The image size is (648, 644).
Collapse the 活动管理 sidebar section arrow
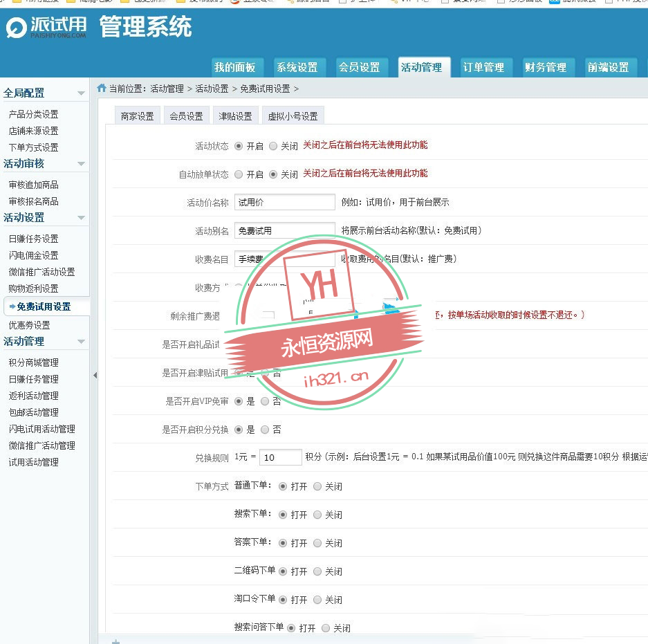[81, 342]
